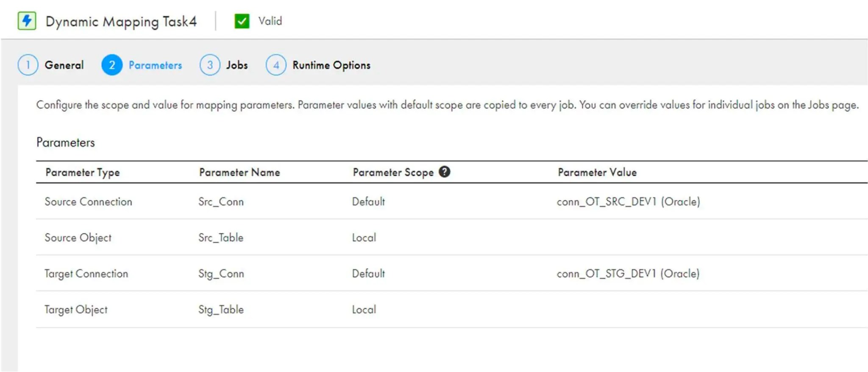Click the Parameter Scope help question mark icon
Screen dimensions: 868x372
click(444, 172)
